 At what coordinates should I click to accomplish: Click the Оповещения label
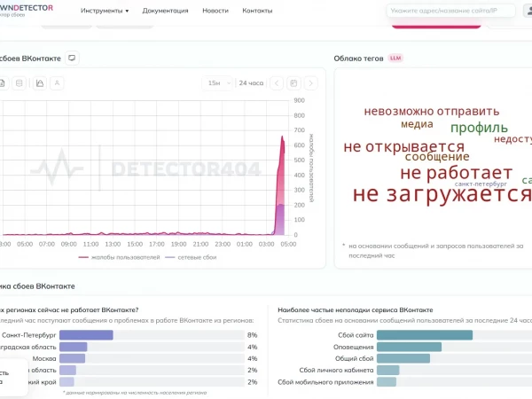(x=353, y=347)
